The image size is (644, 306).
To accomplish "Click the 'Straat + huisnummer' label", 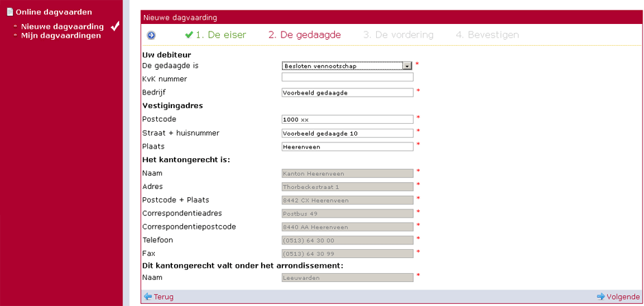I will (x=181, y=133).
